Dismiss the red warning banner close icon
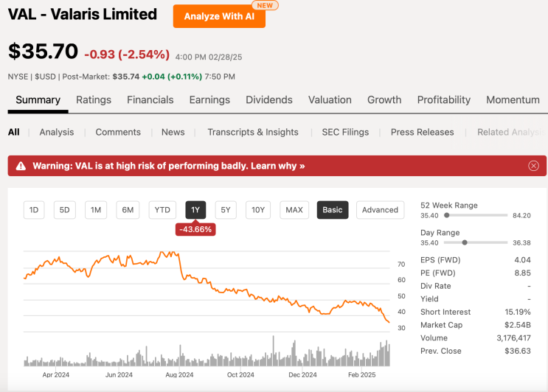 (x=533, y=166)
